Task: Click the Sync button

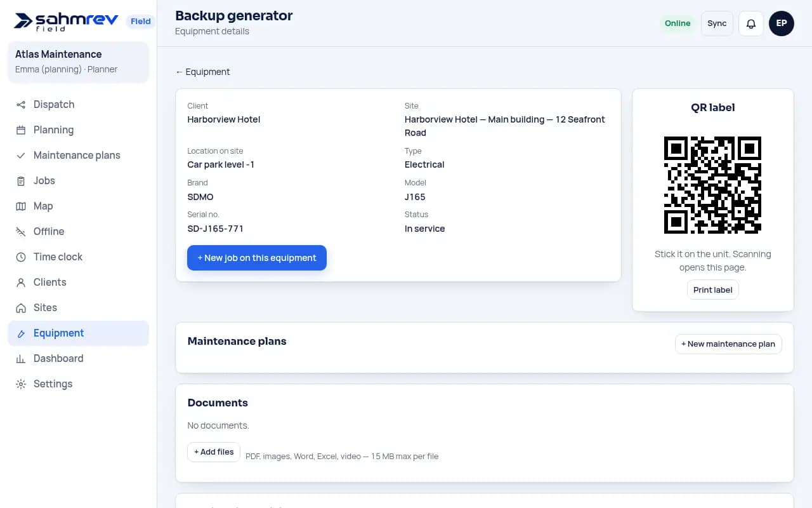Action: (717, 23)
